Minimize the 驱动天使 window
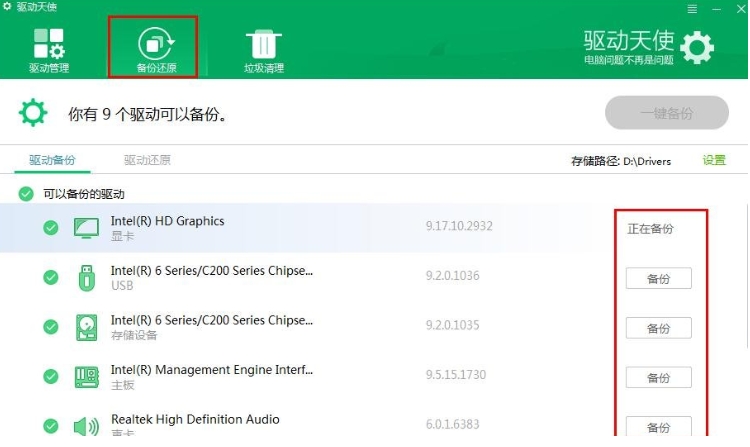Screen dimensions: 750x447 pyautogui.click(x=716, y=9)
